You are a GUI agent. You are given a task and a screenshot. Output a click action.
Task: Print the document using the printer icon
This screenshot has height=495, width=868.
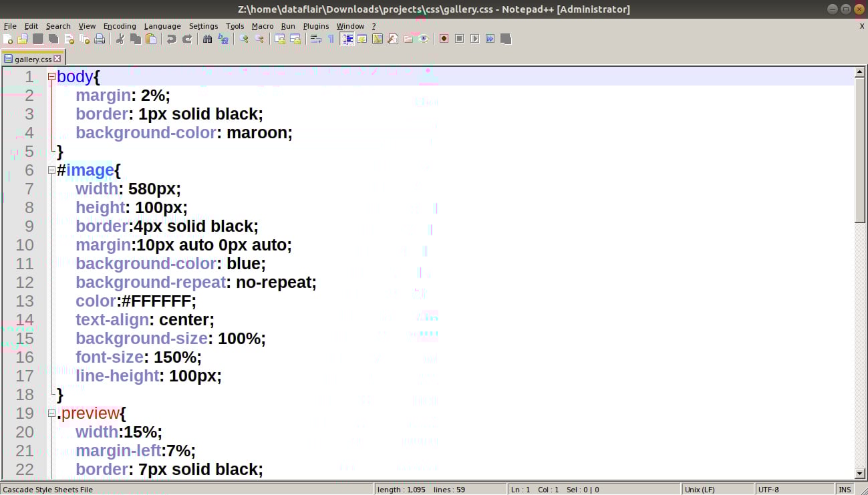pos(100,39)
